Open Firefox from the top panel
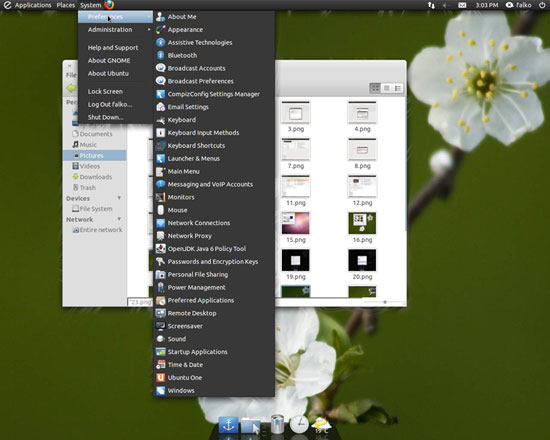This screenshot has height=440, width=550. pos(109,5)
